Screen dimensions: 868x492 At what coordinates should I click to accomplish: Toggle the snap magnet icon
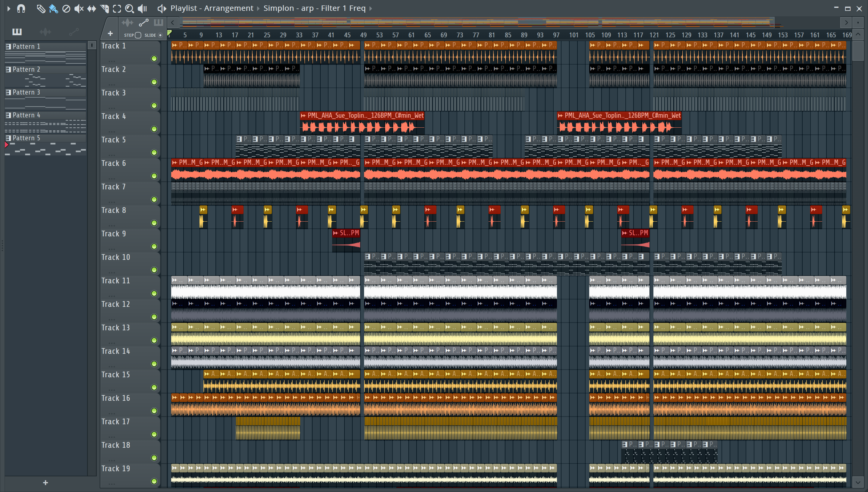click(x=21, y=8)
